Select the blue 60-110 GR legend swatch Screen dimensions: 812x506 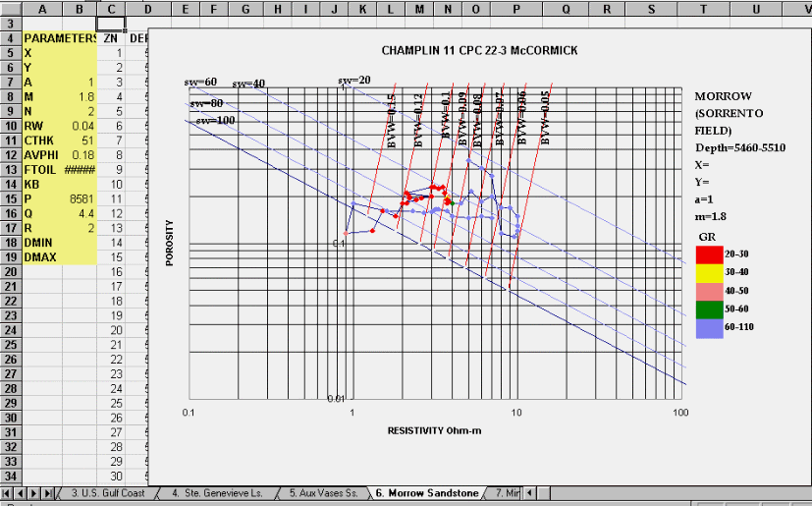coord(709,328)
